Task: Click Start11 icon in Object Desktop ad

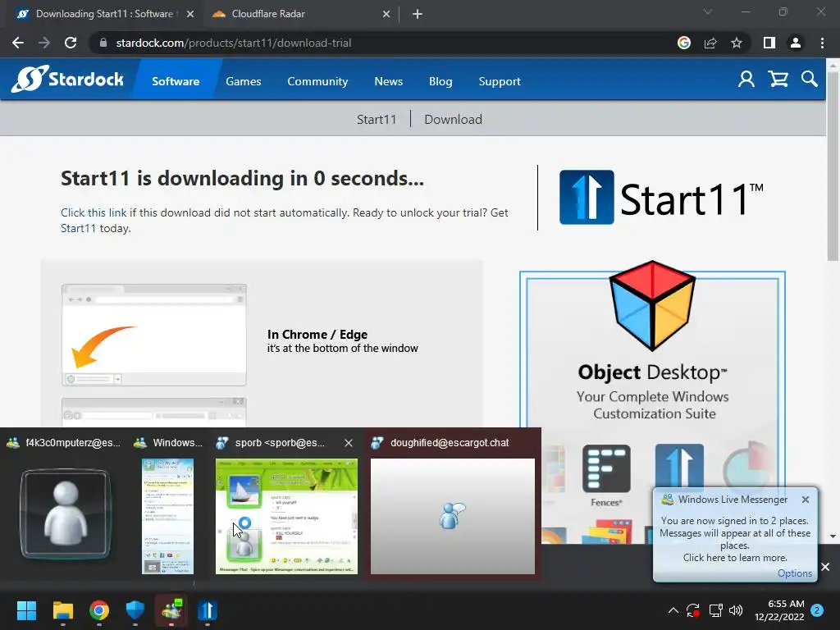Action: tap(679, 467)
